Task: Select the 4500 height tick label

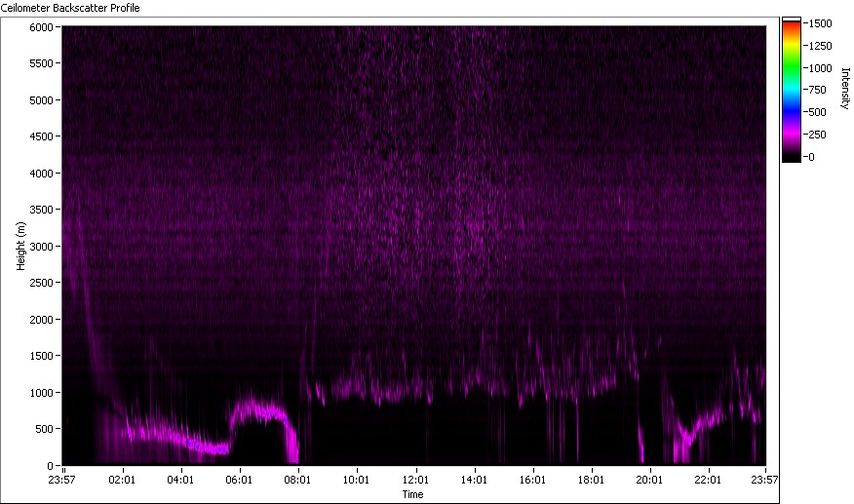Action: (41, 136)
